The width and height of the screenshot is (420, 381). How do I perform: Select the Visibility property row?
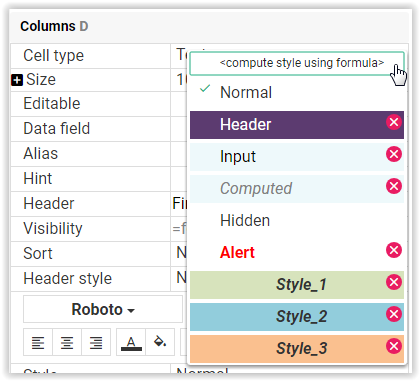[x=91, y=229]
